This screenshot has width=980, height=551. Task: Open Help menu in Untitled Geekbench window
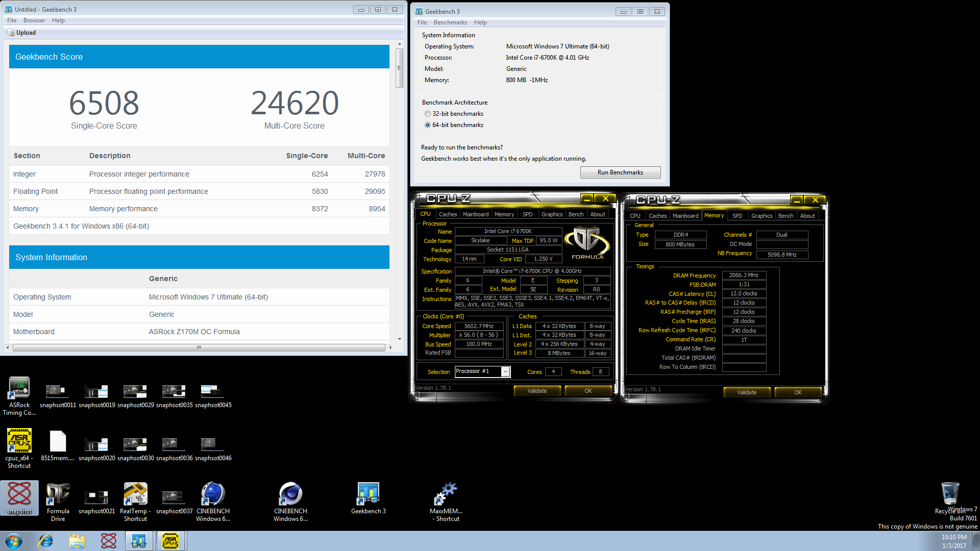[58, 20]
